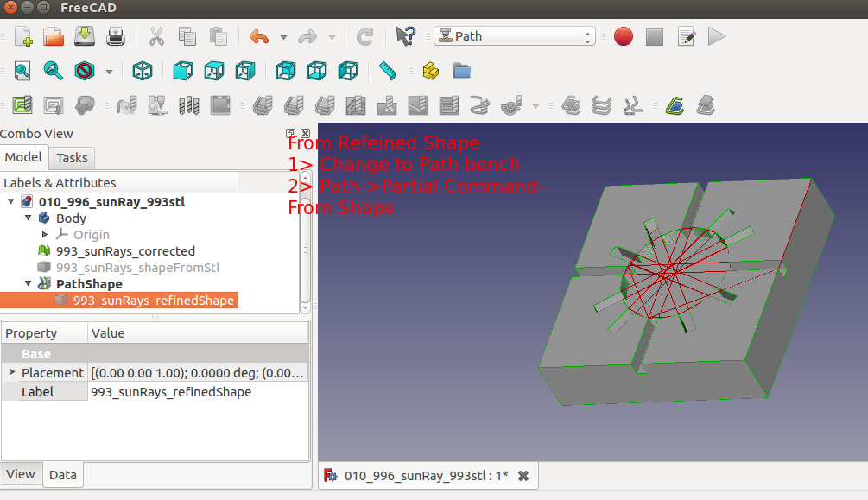Click the Fit All view icon

[22, 71]
